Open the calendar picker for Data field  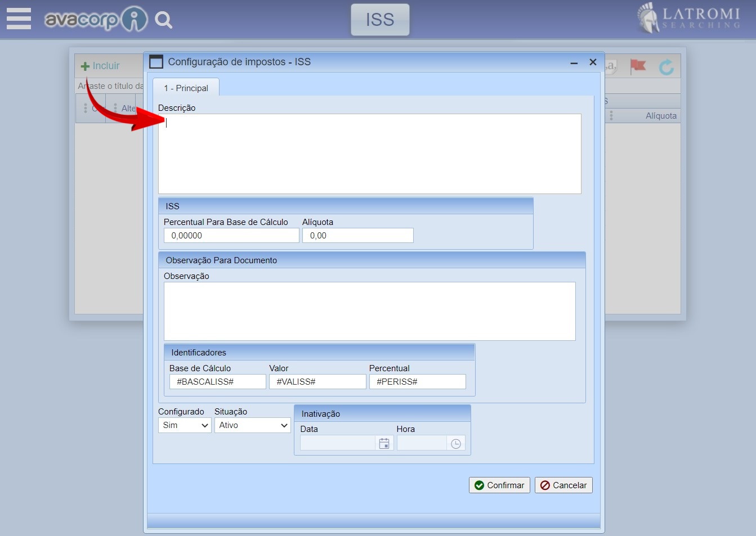point(384,444)
